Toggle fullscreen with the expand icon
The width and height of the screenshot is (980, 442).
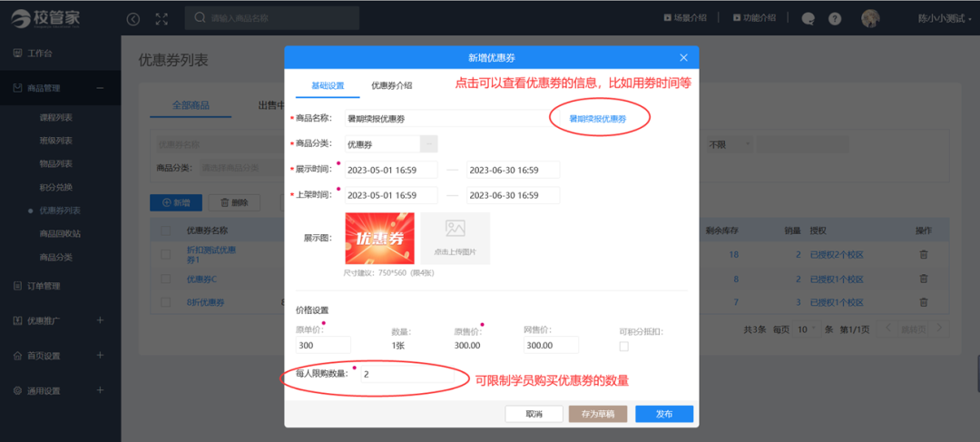[x=162, y=18]
